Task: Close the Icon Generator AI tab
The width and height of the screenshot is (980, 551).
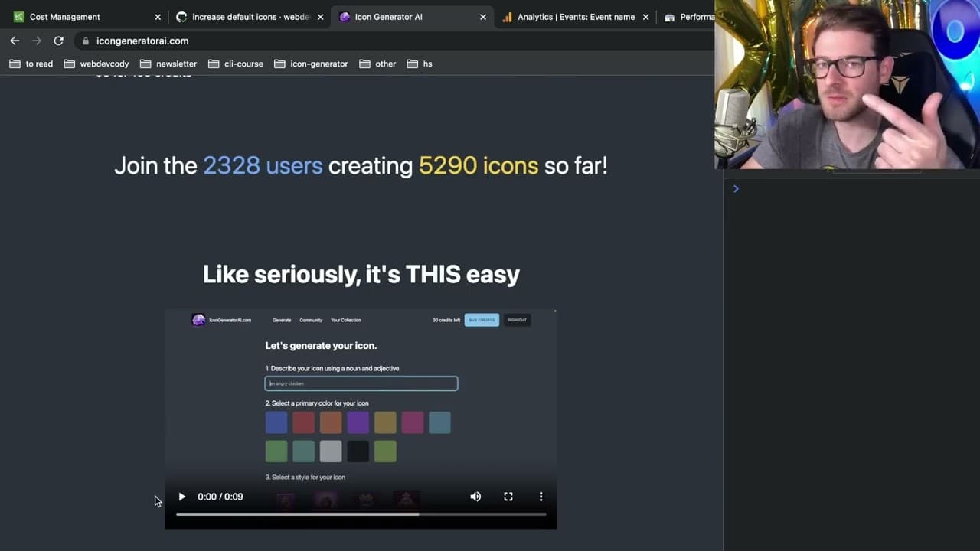Action: pos(482,17)
